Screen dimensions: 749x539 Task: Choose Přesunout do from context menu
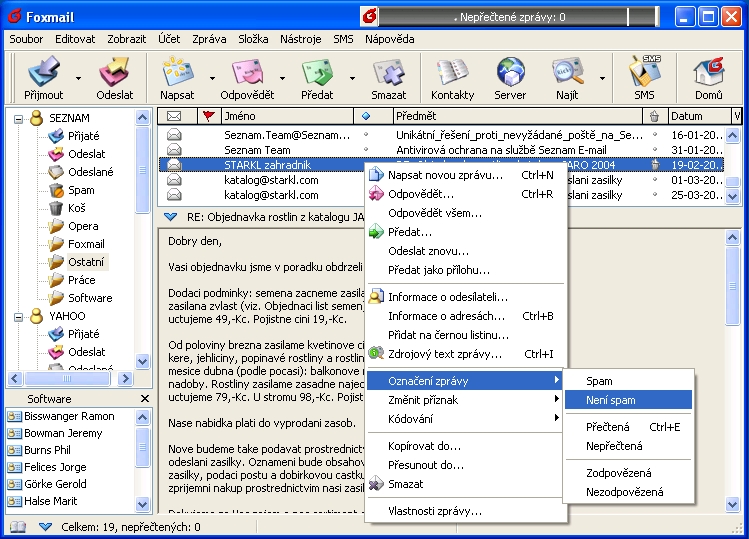tap(466, 465)
